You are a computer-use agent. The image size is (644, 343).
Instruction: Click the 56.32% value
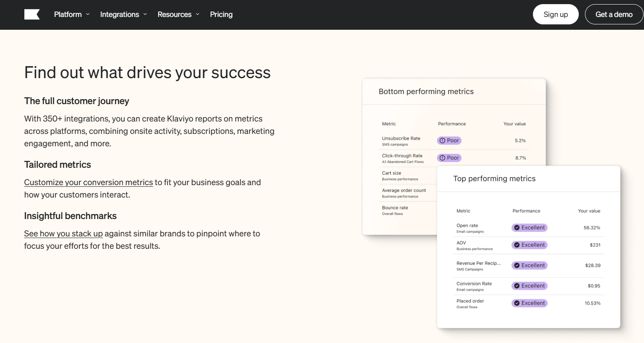pos(592,228)
